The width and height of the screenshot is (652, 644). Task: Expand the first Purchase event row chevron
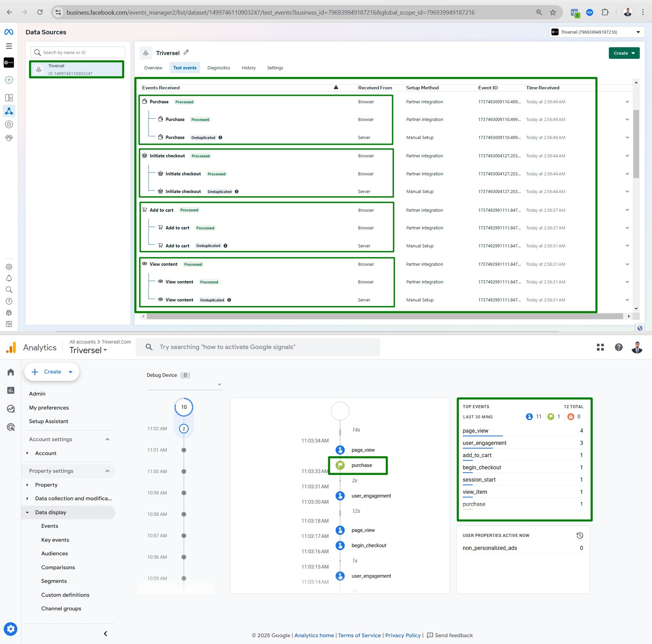(627, 102)
